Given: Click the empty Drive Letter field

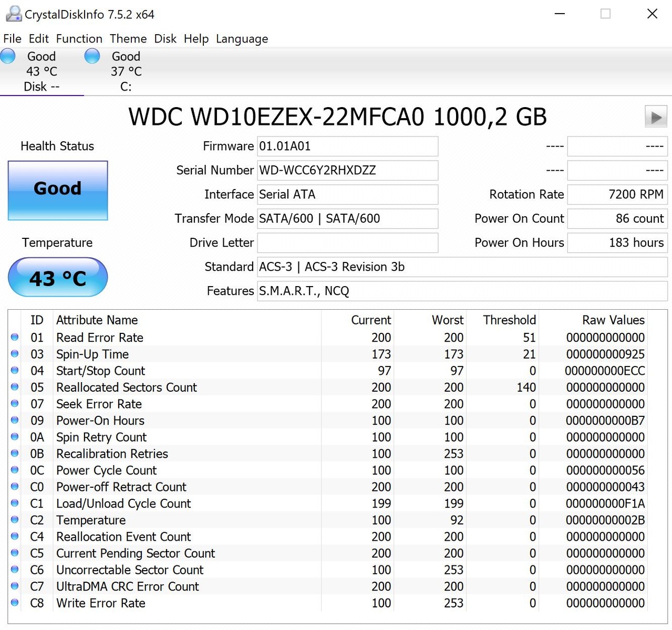Looking at the screenshot, I should (347, 243).
